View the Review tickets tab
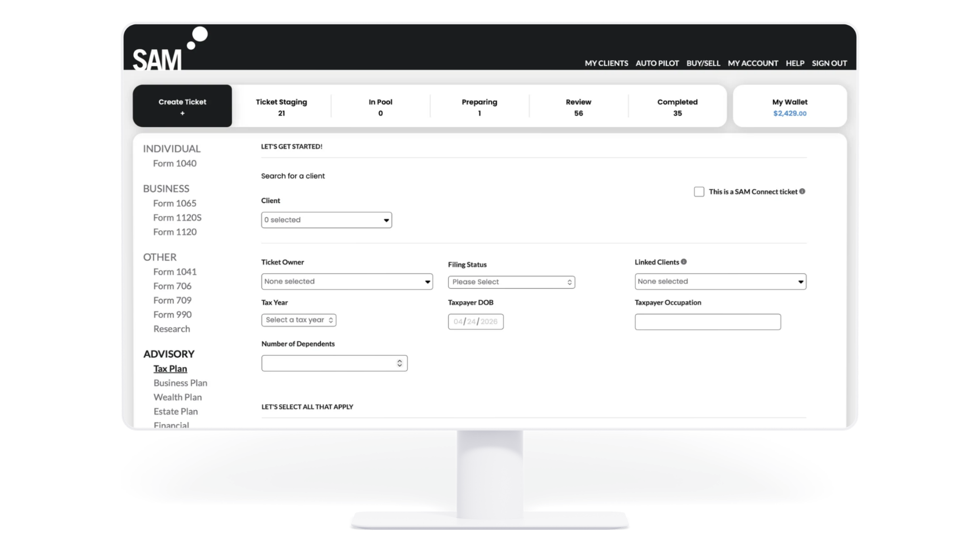Screen dimensions: 980x551 click(x=578, y=107)
